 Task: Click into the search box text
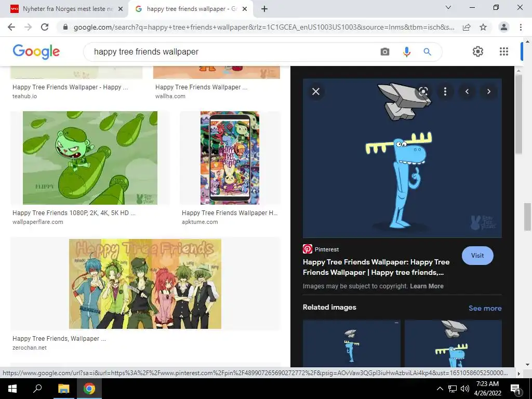[x=146, y=51]
